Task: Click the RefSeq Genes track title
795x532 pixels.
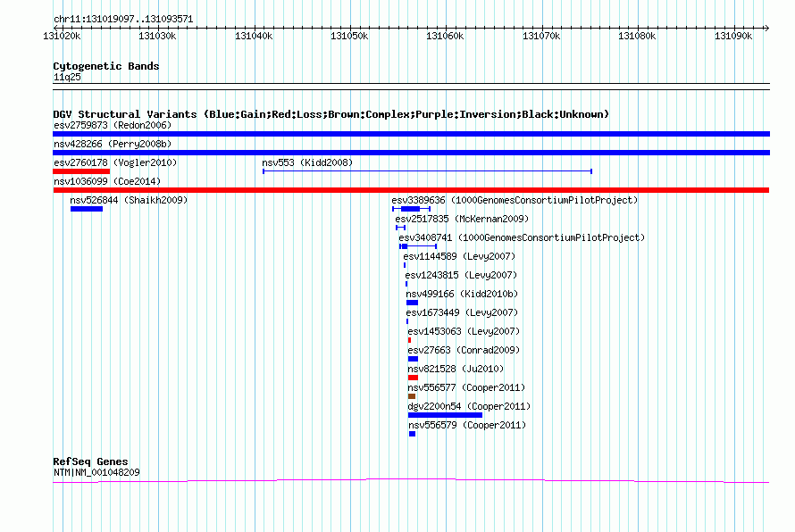Action: point(90,461)
